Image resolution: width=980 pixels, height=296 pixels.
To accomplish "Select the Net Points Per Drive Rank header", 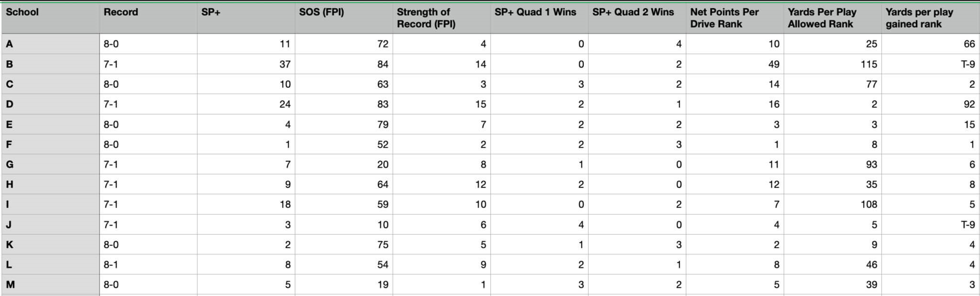I will 734,18.
